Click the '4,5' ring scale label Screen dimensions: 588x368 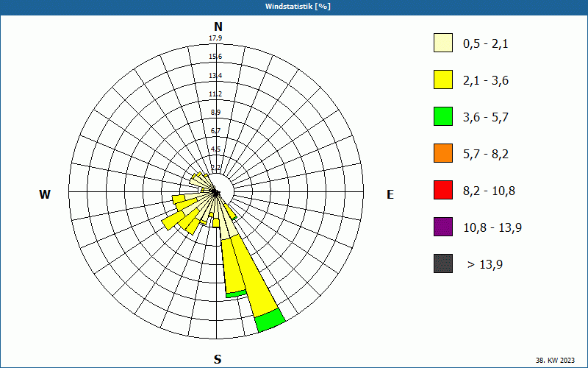[215, 149]
